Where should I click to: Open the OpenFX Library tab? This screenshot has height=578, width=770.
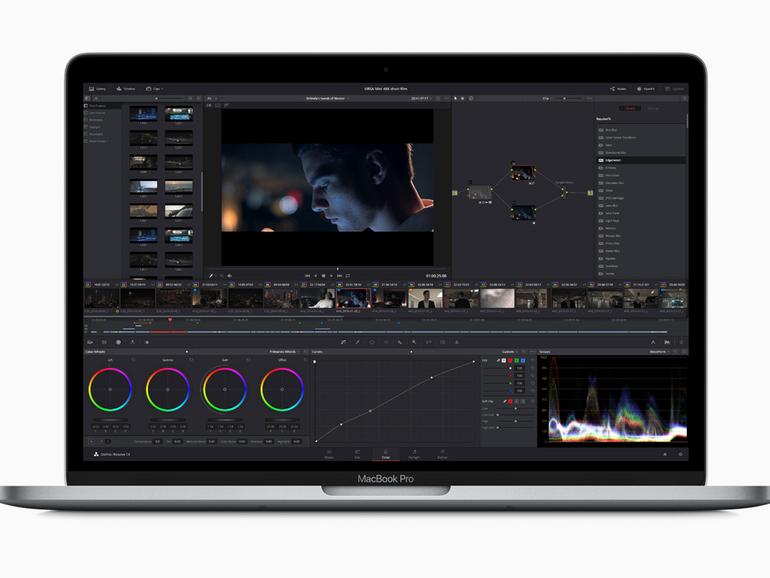[630, 108]
